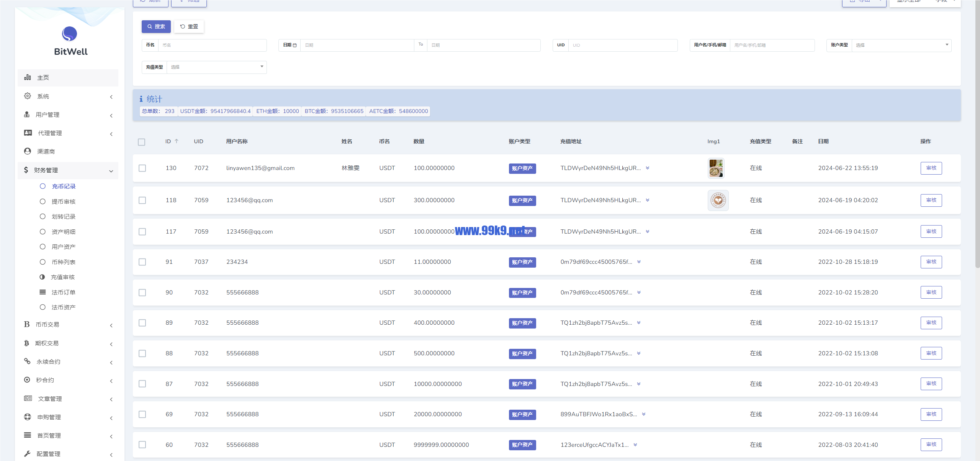The height and width of the screenshot is (461, 980).
Task: Click the 文章管理 newspaper icon
Action: [x=28, y=398]
